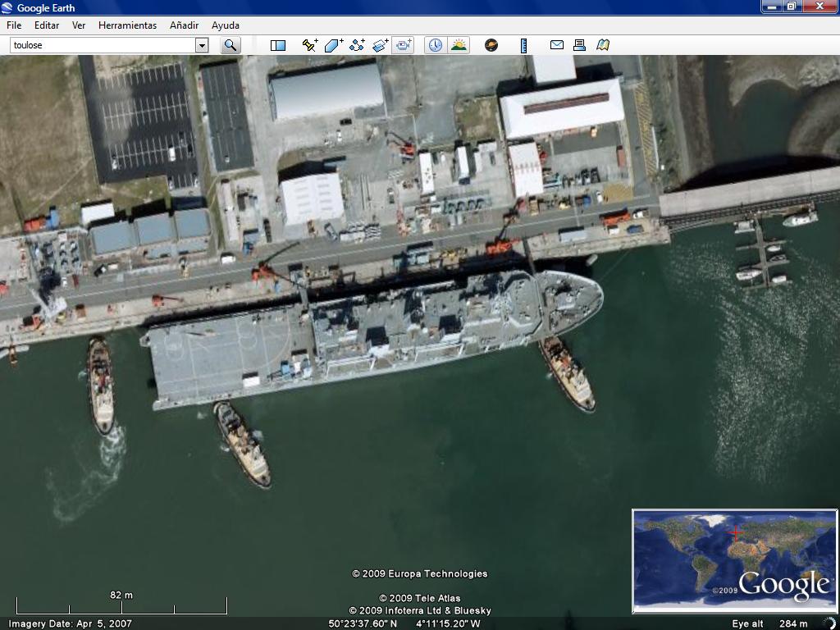Open the Herramientas menu

pos(127,25)
